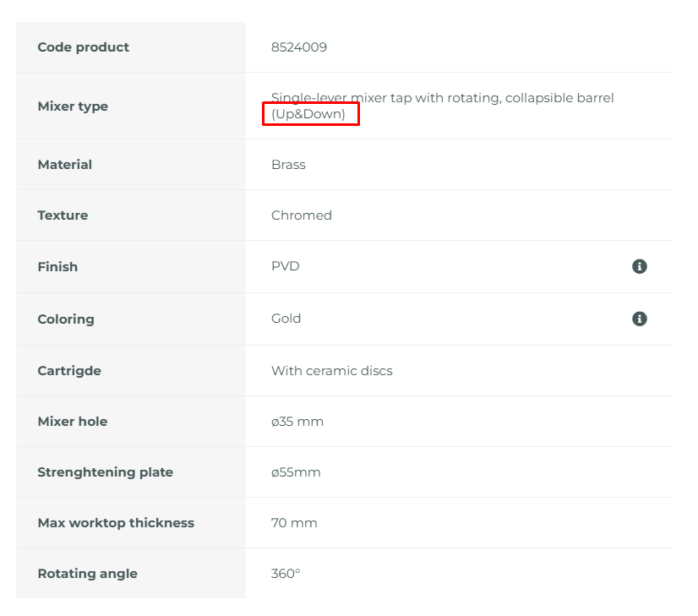Viewport: 698px width, 616px height.
Task: Click the Chromed texture value
Action: tap(302, 215)
